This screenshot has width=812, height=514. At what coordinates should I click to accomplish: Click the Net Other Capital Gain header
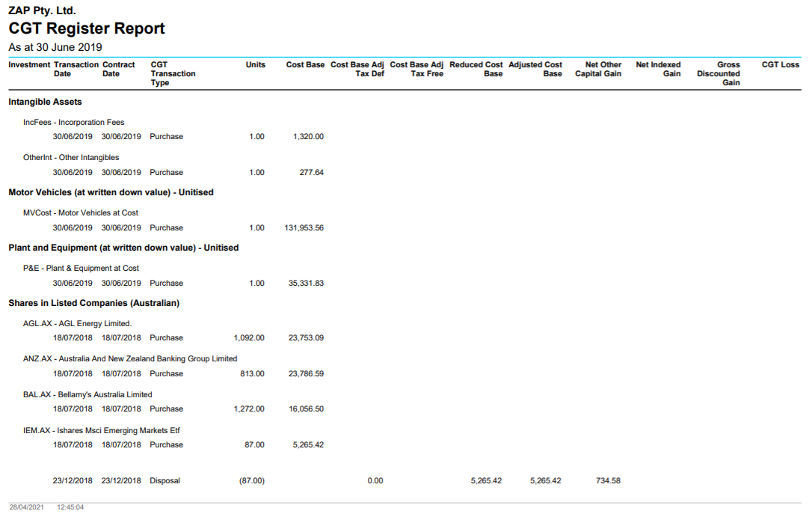(598, 70)
